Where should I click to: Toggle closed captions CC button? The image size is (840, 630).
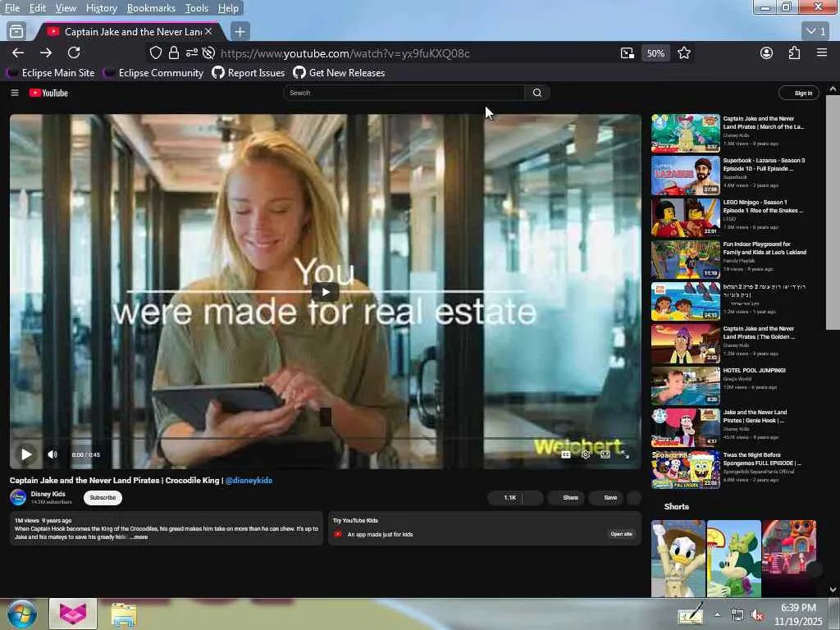coord(566,454)
